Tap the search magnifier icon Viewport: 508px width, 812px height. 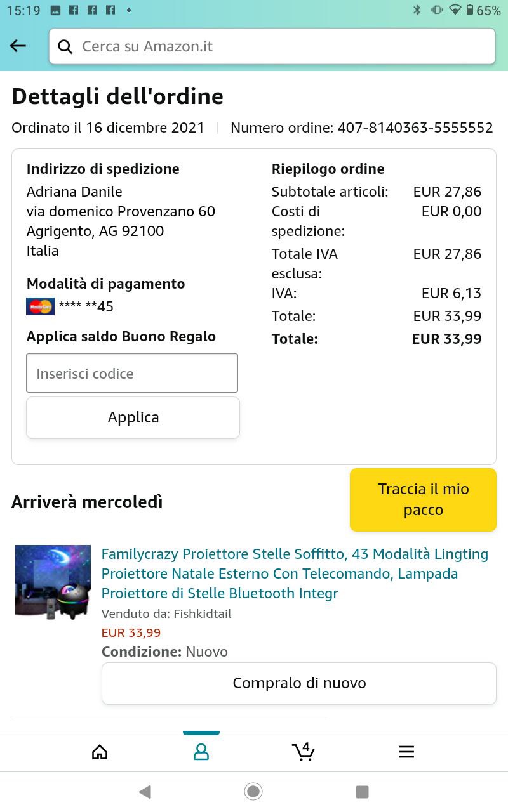pos(65,46)
